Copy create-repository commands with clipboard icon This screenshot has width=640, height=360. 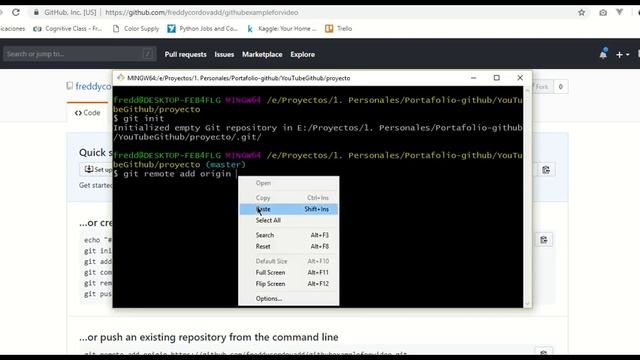(x=544, y=240)
